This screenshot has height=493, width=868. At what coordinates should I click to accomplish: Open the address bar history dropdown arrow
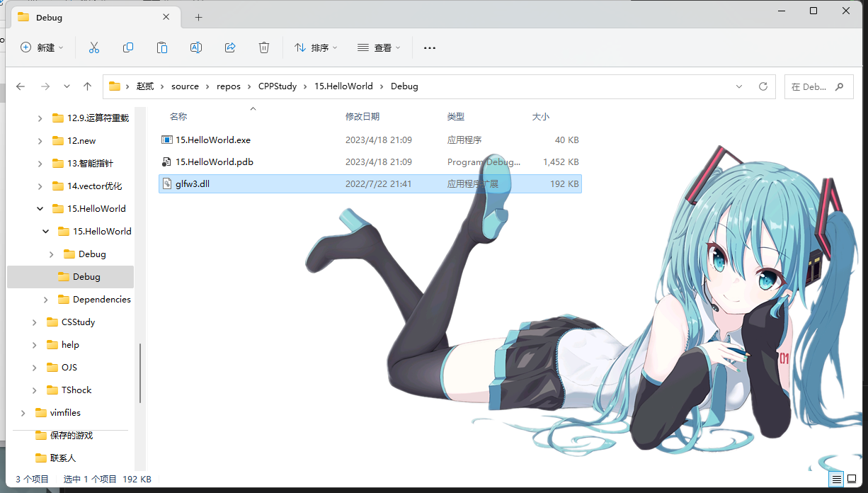[740, 86]
